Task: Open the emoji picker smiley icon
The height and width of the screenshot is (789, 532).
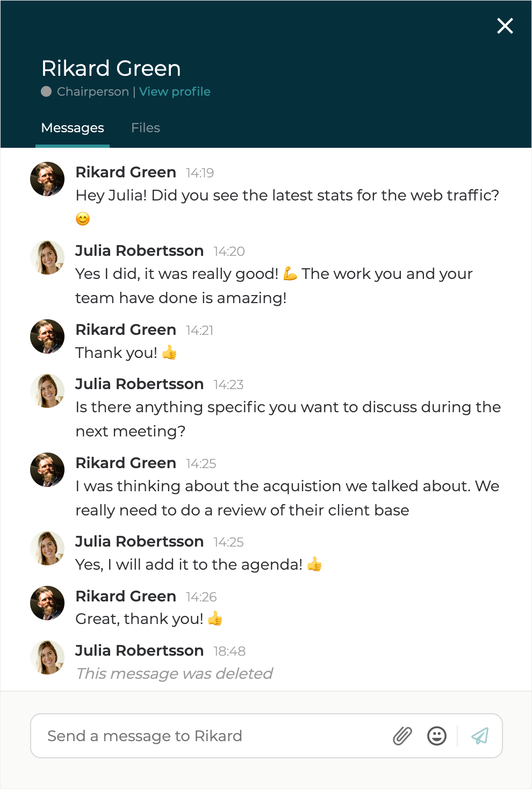Action: (x=437, y=736)
